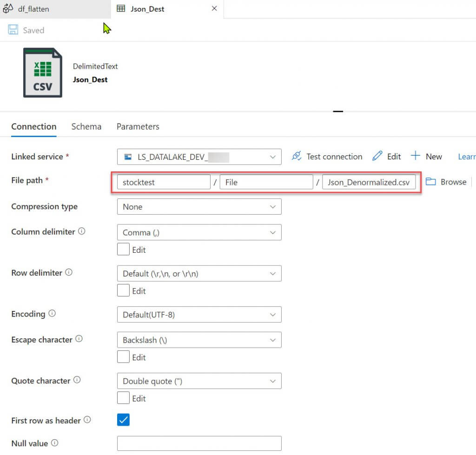Click the Null value input field
The height and width of the screenshot is (455, 476).
pyautogui.click(x=199, y=443)
